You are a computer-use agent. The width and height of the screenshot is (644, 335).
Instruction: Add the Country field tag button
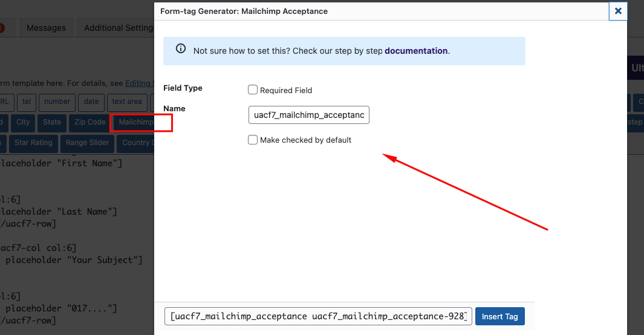136,143
